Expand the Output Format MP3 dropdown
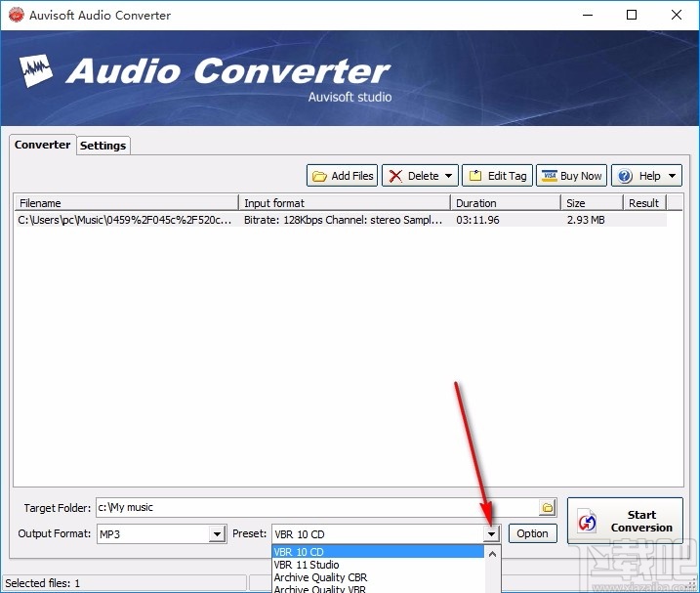 pos(217,534)
